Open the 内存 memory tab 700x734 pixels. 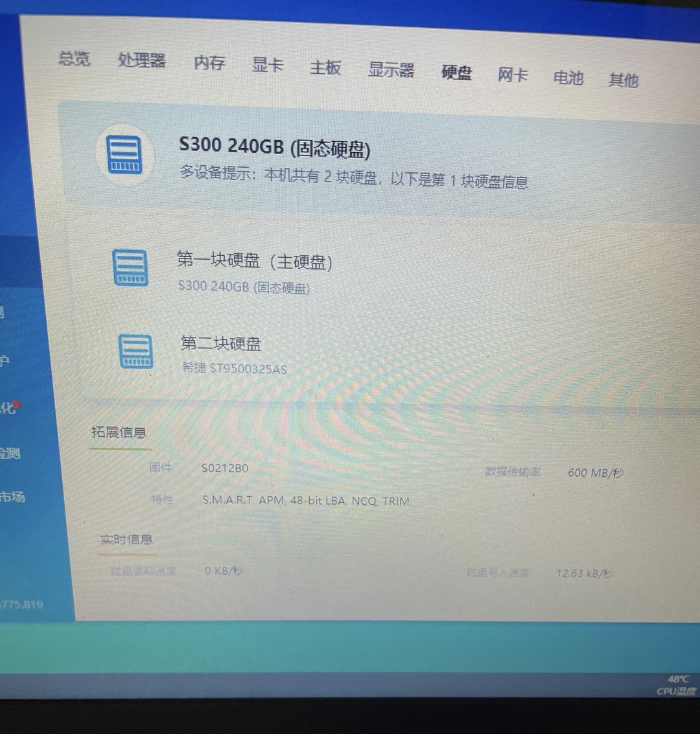209,63
